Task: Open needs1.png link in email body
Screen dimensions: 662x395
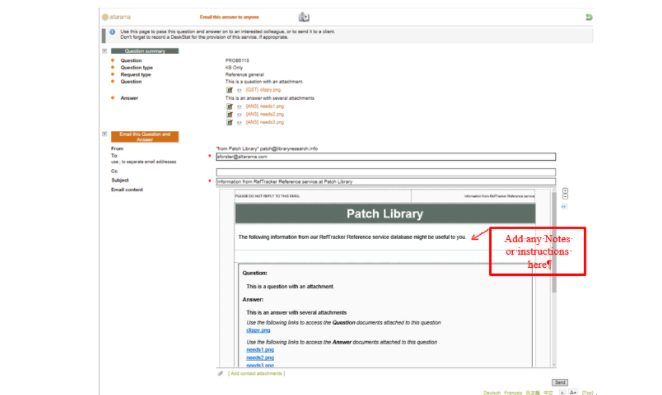Action: (260, 350)
